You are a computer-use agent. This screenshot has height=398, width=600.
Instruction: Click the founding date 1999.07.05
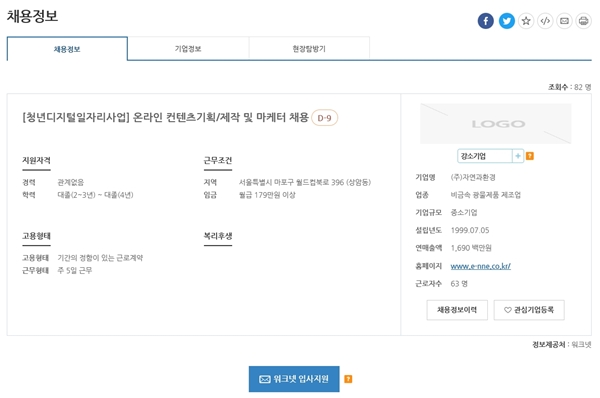pos(470,230)
